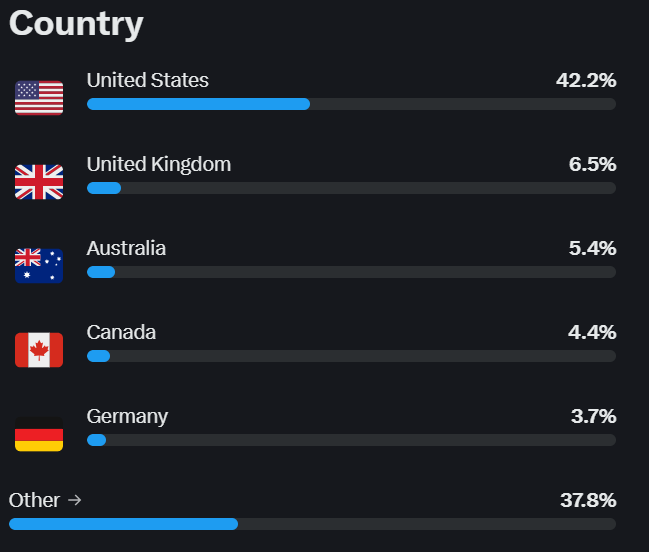Expand the Other countries arrow
This screenshot has width=649, height=552.
point(75,500)
